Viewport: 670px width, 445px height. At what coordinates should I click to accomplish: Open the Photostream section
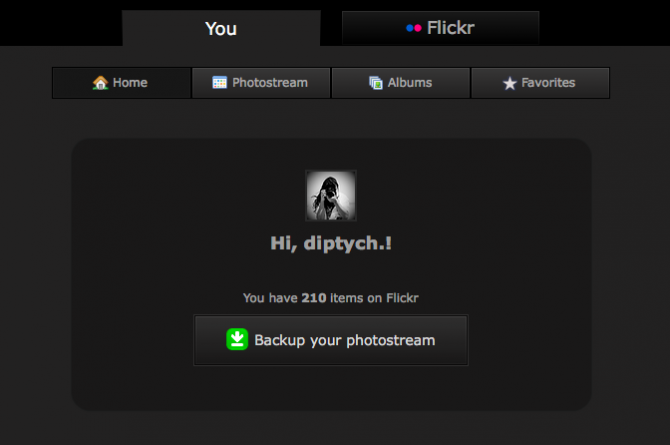(261, 83)
